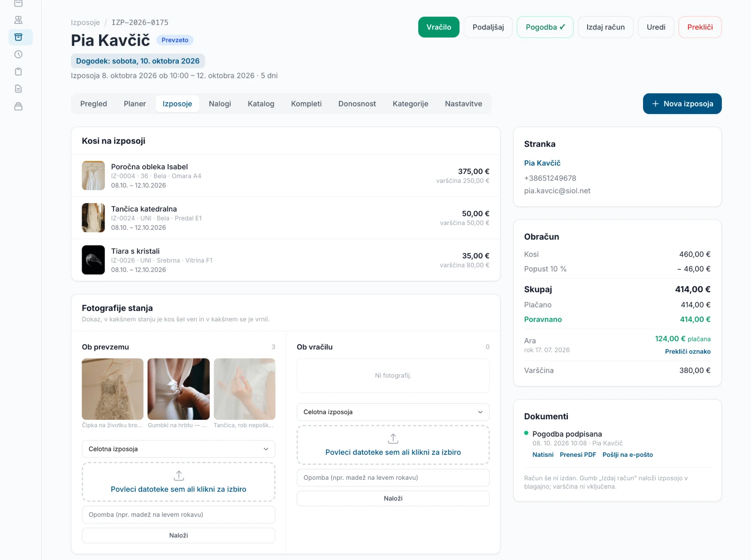Open the customers (people) sidebar icon
Screen dimensions: 751x560
18,20
